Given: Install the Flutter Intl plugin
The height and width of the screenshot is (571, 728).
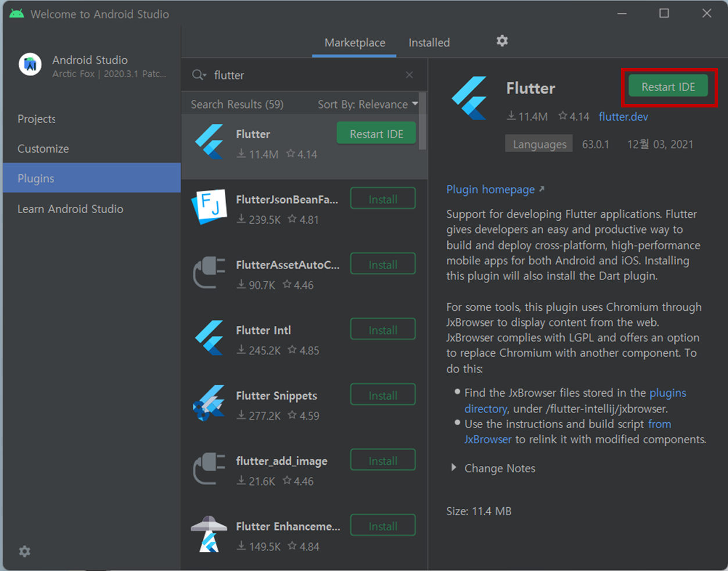Looking at the screenshot, I should click(x=383, y=330).
